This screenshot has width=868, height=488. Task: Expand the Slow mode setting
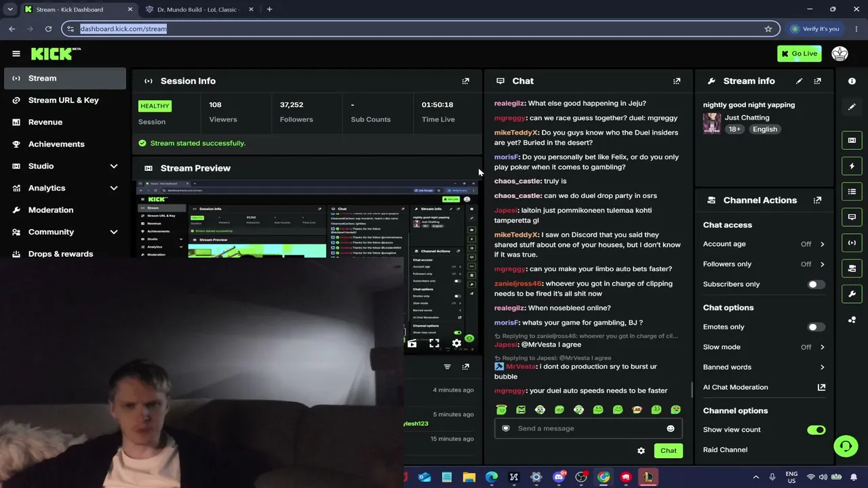[764, 347]
